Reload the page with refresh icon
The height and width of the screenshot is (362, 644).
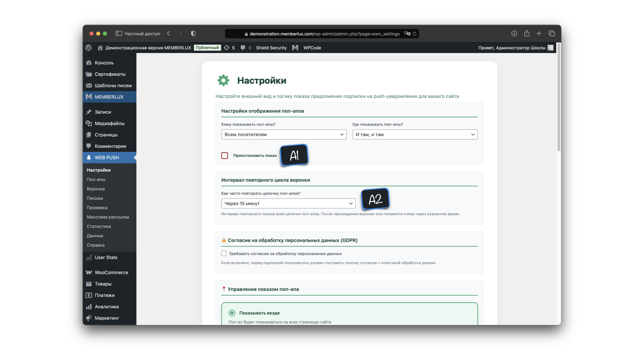coord(415,34)
